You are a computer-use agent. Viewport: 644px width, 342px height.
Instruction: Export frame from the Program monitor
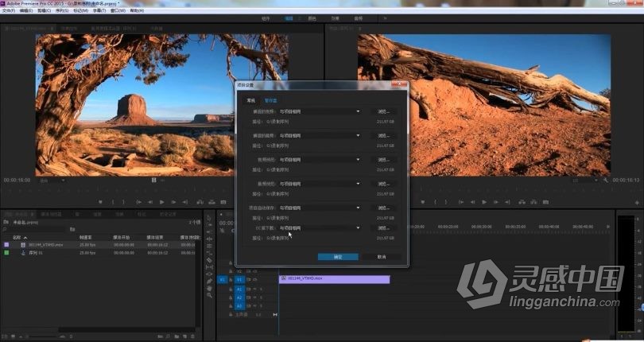pos(545,202)
